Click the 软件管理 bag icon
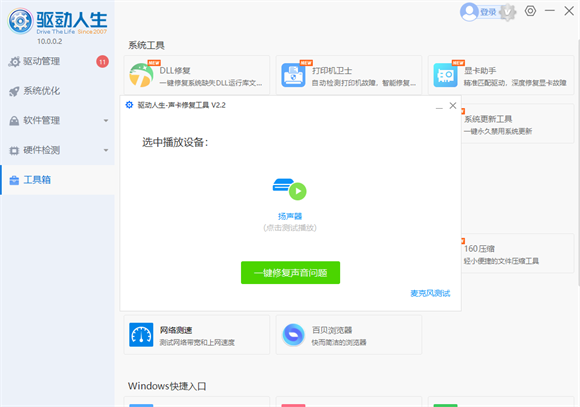This screenshot has height=407, width=580. click(x=14, y=121)
